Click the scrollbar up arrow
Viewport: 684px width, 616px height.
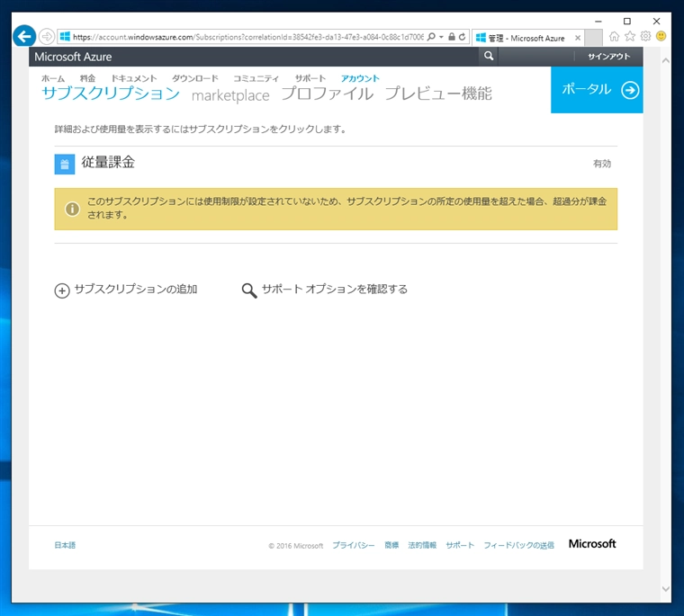[x=665, y=61]
